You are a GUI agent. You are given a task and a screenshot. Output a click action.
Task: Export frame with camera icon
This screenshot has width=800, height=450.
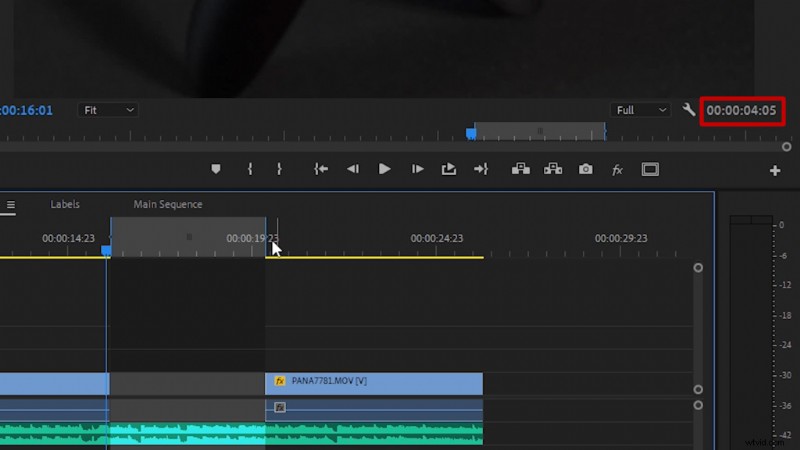click(x=586, y=169)
